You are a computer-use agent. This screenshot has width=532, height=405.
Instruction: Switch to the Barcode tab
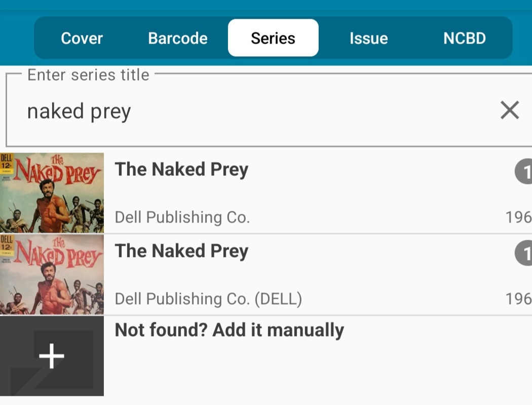point(178,38)
